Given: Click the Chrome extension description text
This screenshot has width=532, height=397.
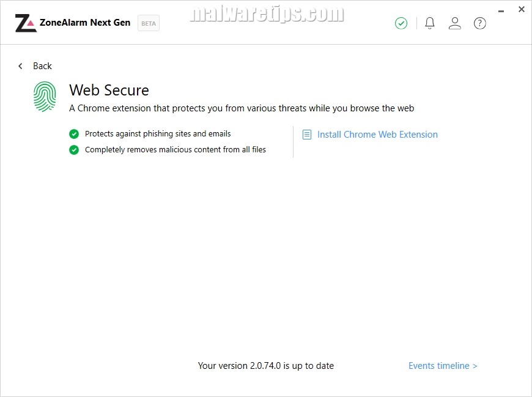Looking at the screenshot, I should click(242, 108).
